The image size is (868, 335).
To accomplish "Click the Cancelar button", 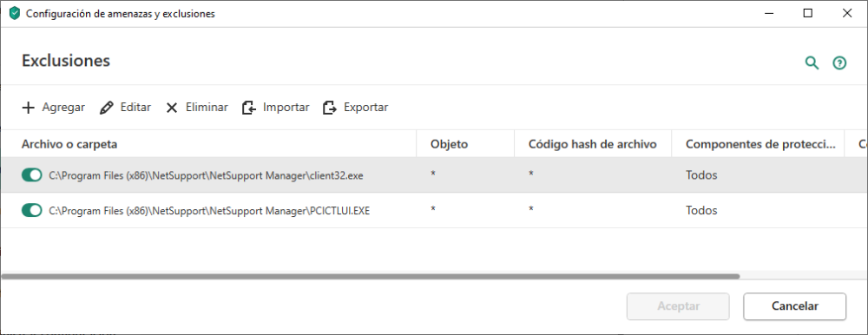I will pyautogui.click(x=794, y=306).
